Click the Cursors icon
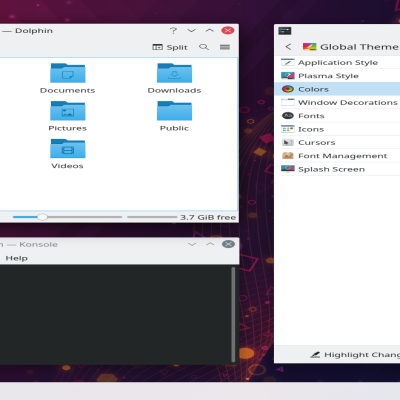The image size is (400, 400). [288, 142]
